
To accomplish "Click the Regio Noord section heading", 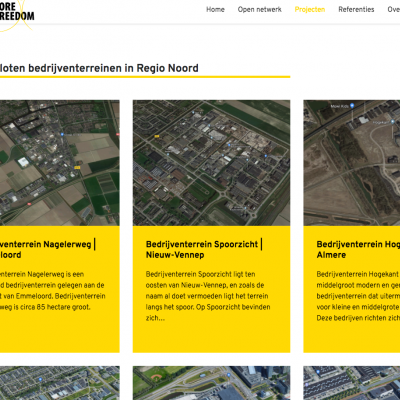I will click(x=99, y=68).
